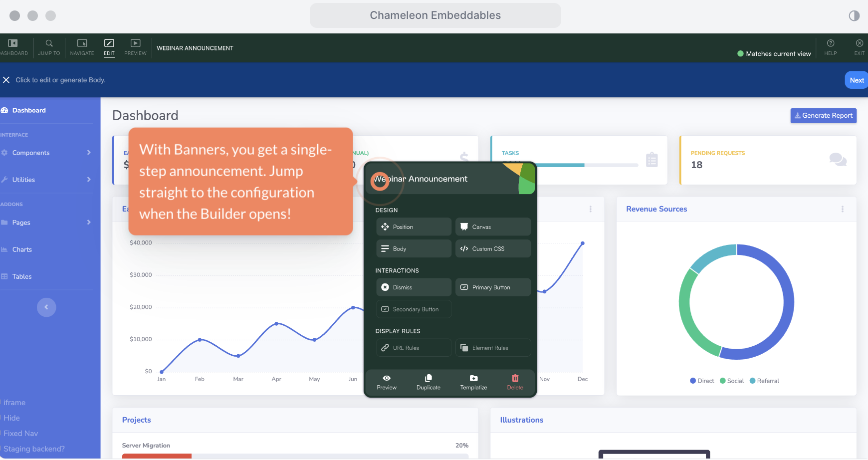This screenshot has height=460, width=868.
Task: Configure the Primary Button interaction
Action: coord(493,287)
